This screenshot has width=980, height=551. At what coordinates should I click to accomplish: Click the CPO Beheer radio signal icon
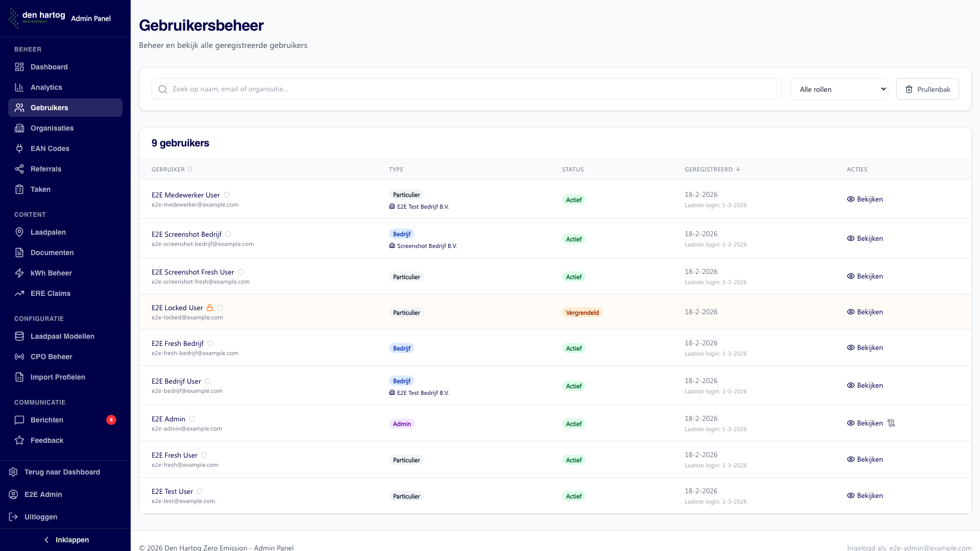coord(19,357)
